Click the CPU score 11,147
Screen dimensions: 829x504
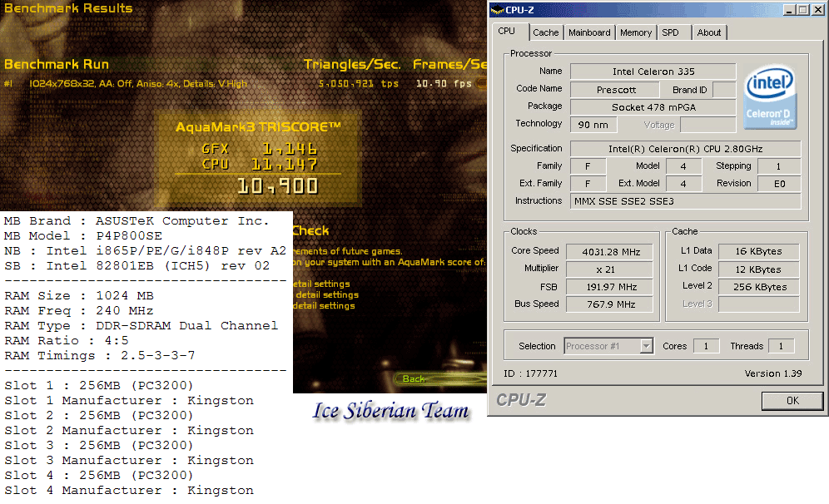click(285, 165)
